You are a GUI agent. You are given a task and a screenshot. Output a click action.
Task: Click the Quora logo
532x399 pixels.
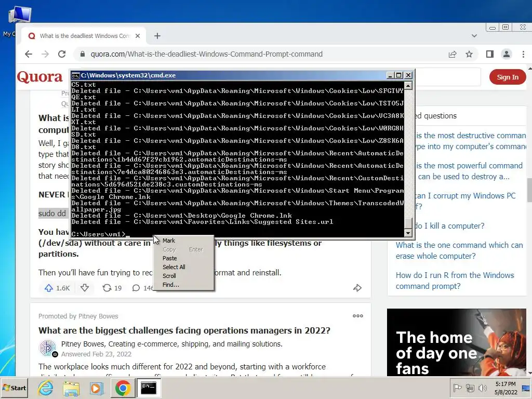coord(39,77)
